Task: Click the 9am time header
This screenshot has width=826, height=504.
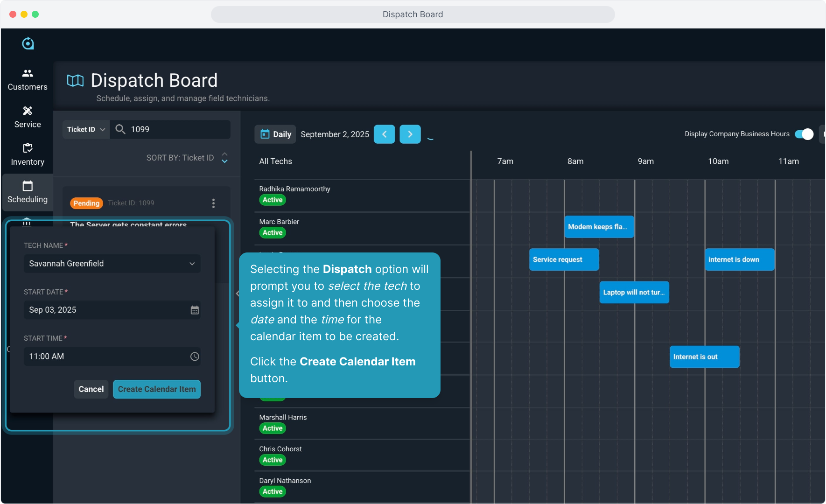Action: coord(646,161)
